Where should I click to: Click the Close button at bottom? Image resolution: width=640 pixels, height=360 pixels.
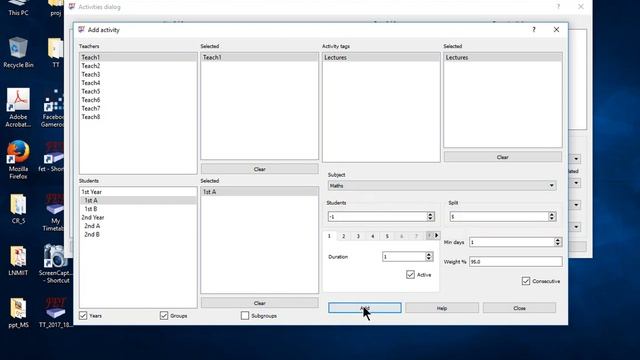(519, 308)
